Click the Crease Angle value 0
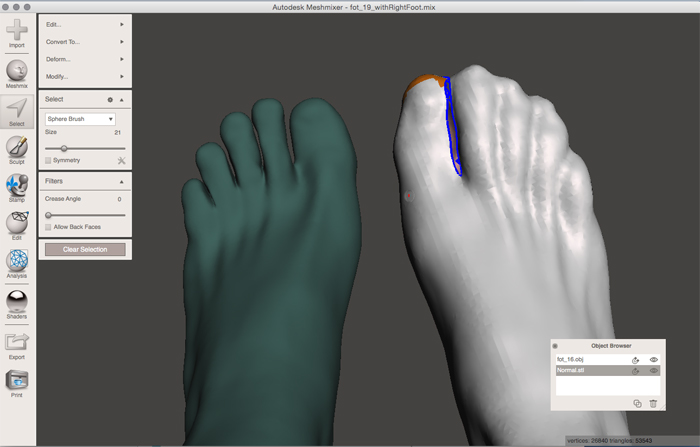700x447 pixels. 119,199
